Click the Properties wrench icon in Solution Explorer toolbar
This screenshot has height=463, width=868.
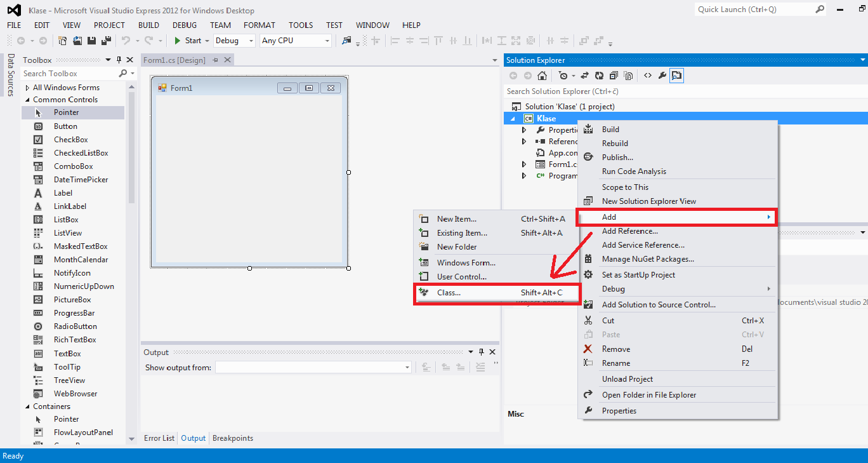[662, 76]
